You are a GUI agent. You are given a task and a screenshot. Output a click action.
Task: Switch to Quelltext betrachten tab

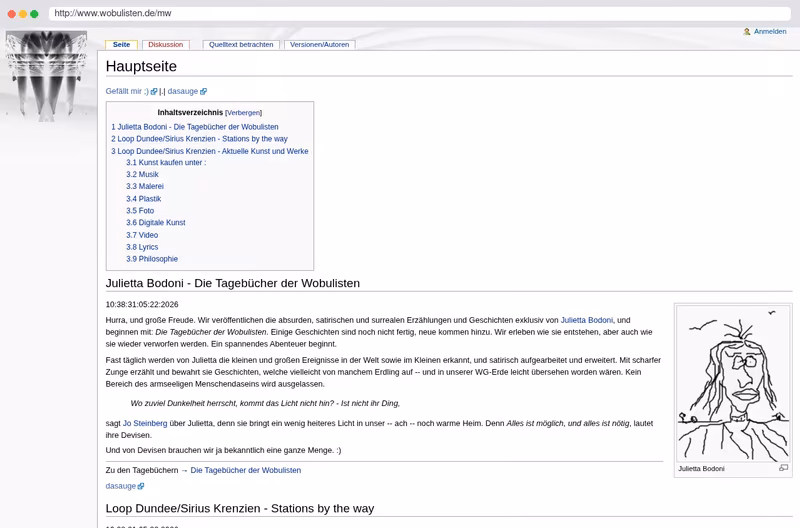tap(241, 45)
